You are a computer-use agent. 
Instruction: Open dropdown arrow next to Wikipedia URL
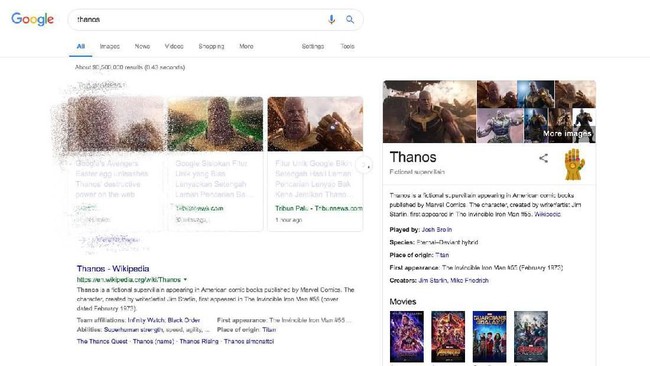pyautogui.click(x=185, y=279)
